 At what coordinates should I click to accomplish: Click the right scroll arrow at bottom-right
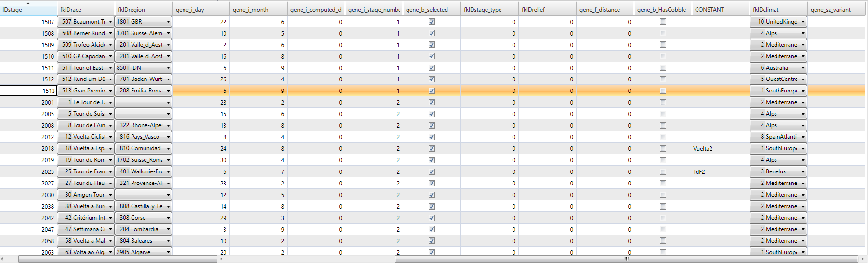(x=862, y=259)
